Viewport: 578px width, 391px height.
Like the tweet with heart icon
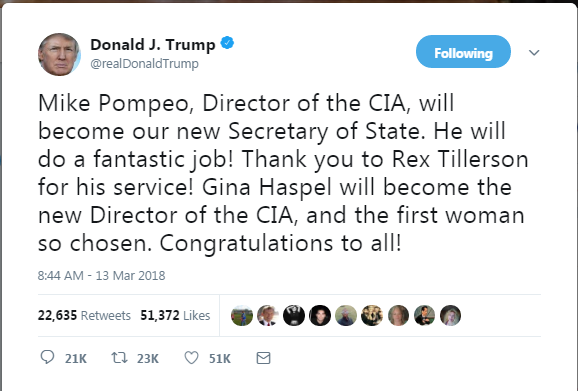191,357
